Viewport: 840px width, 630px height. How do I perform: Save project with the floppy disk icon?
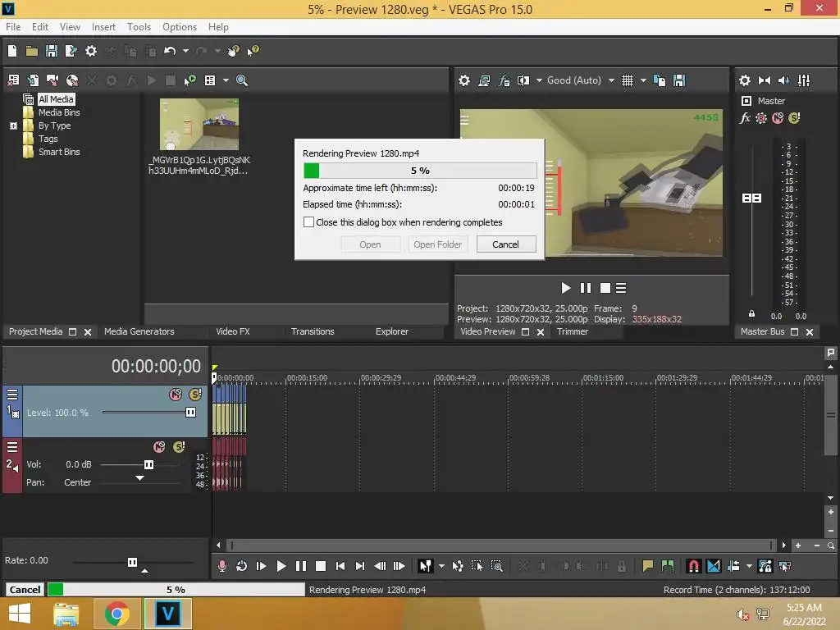[52, 51]
